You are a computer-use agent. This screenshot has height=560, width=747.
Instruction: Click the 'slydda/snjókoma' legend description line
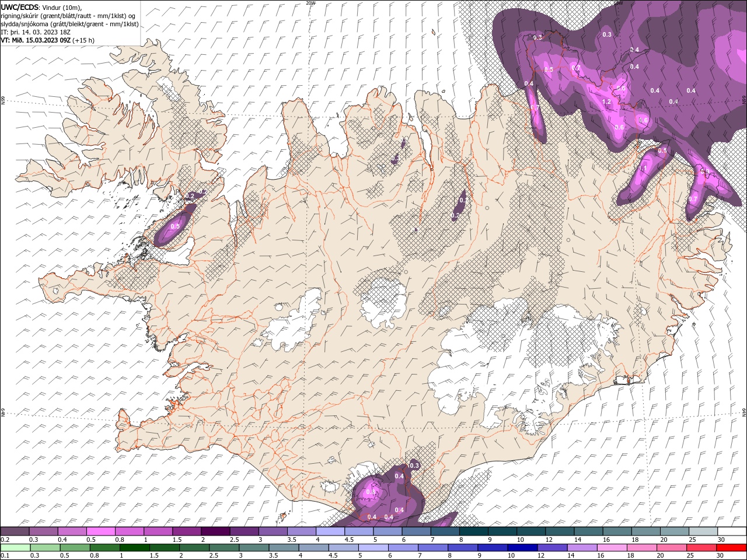coord(69,24)
